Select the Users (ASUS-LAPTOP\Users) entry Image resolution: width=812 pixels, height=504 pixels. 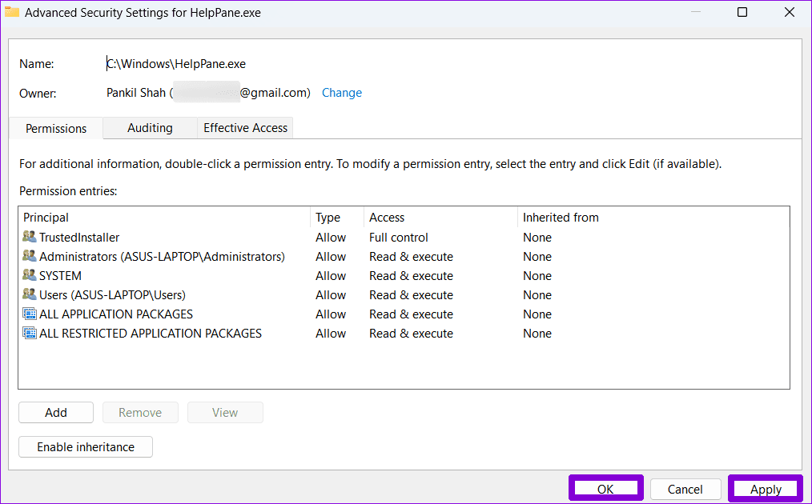click(404, 294)
